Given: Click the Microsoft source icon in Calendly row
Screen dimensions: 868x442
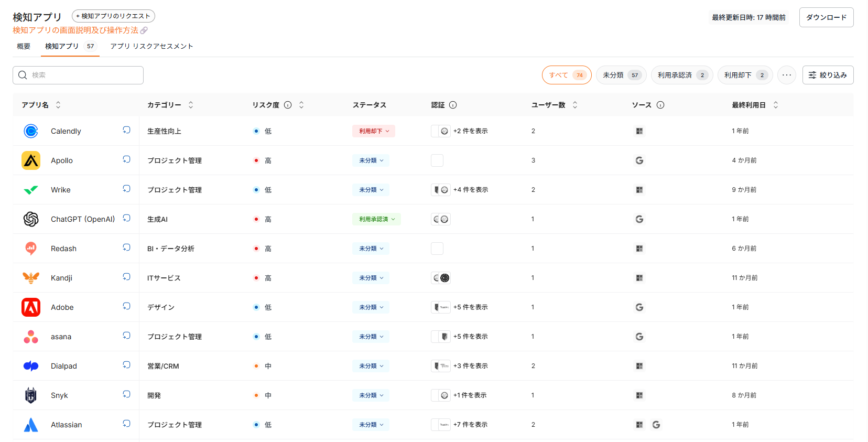Looking at the screenshot, I should click(x=639, y=131).
